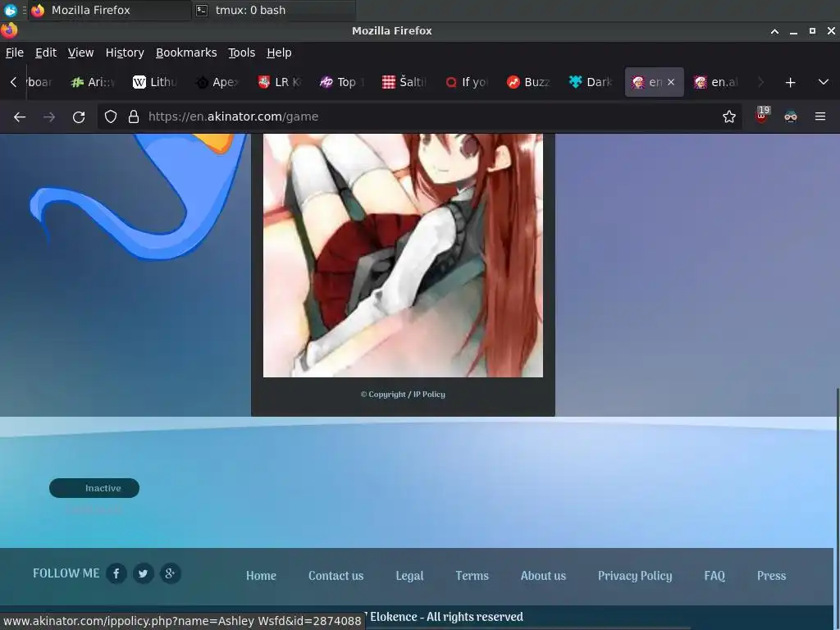Open the Press footer link
The image size is (840, 630).
771,576
